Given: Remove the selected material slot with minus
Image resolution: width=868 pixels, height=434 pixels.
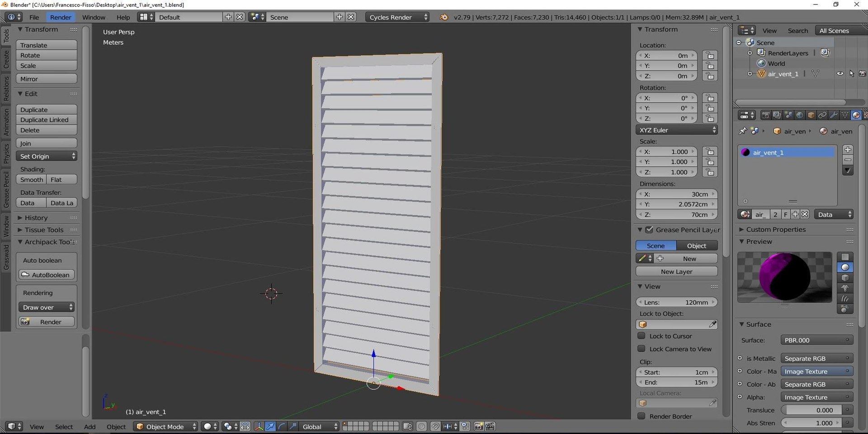Looking at the screenshot, I should (x=848, y=160).
